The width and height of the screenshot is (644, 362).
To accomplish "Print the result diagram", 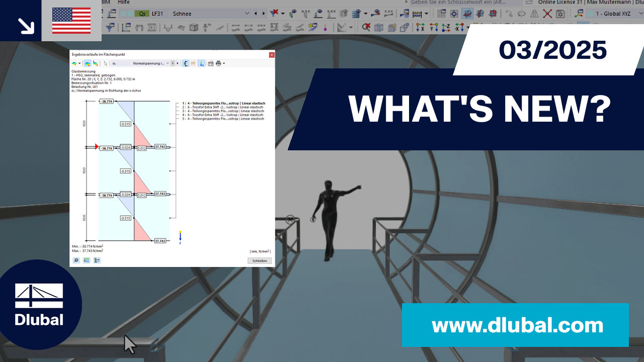I will [x=218, y=63].
